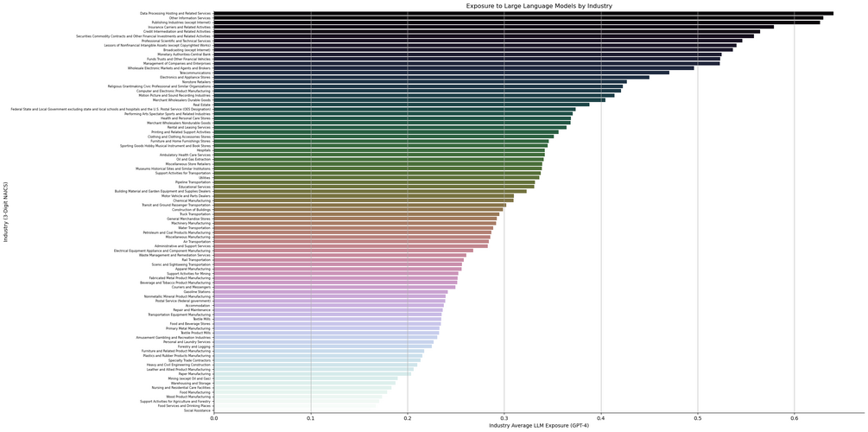
Task: Select the 'Water Transportation' label
Action: tap(193, 227)
